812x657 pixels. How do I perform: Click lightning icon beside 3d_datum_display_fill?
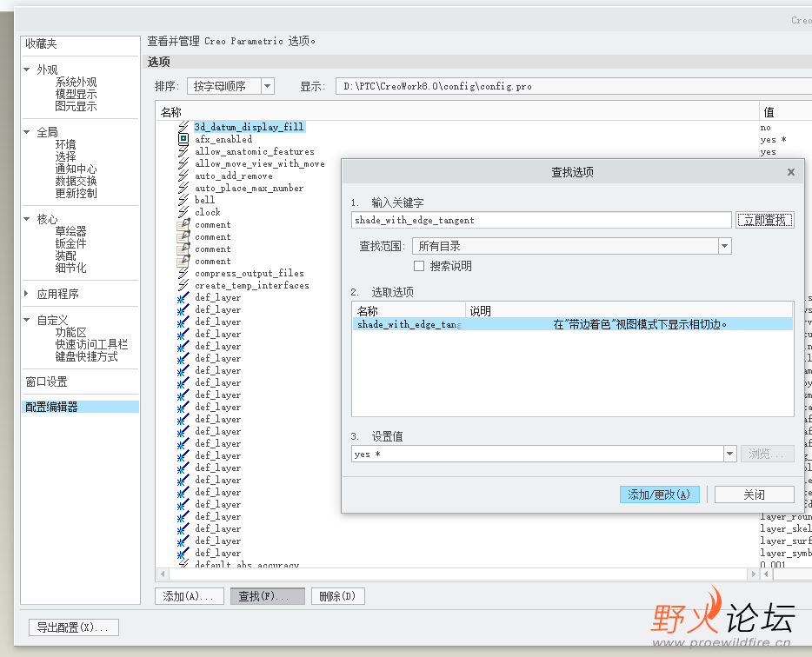[x=183, y=127]
